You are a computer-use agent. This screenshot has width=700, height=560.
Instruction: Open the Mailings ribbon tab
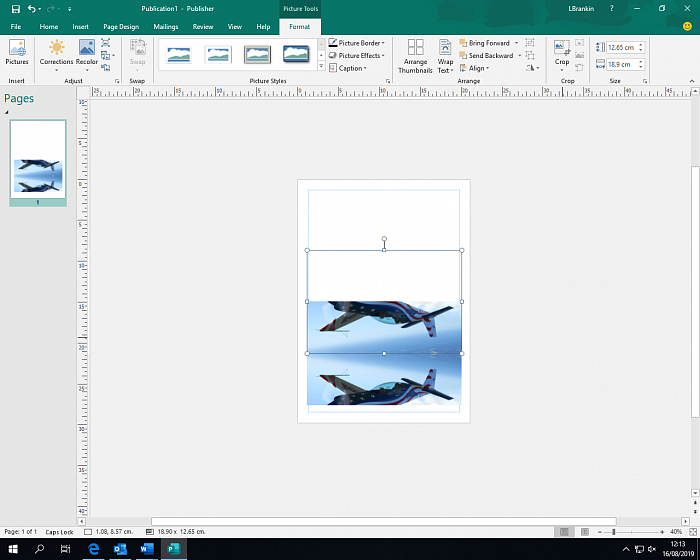[x=166, y=27]
